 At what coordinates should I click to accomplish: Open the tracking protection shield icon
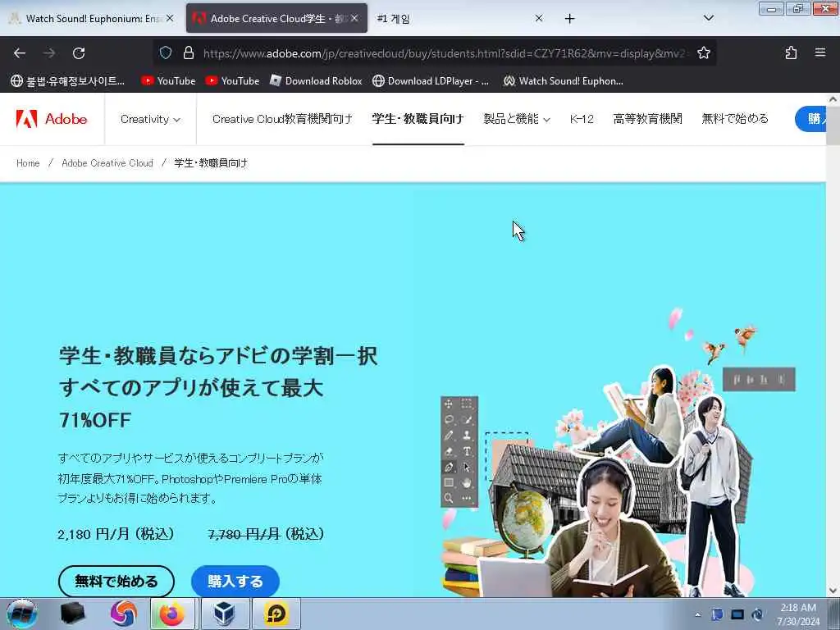coord(166,53)
